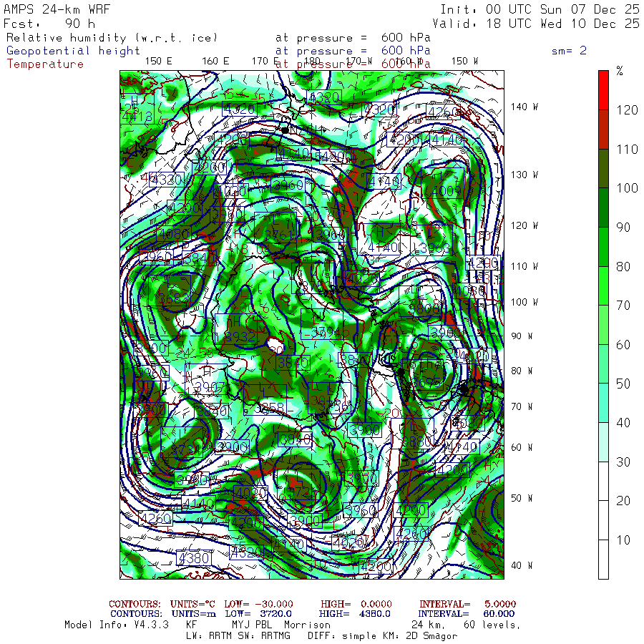Click the red 'Temperature' field label

click(x=45, y=64)
